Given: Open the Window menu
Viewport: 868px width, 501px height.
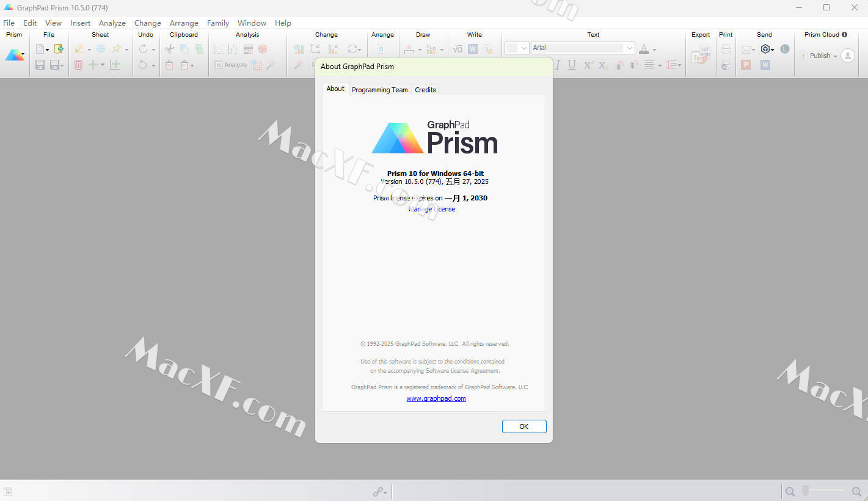Looking at the screenshot, I should tap(252, 23).
